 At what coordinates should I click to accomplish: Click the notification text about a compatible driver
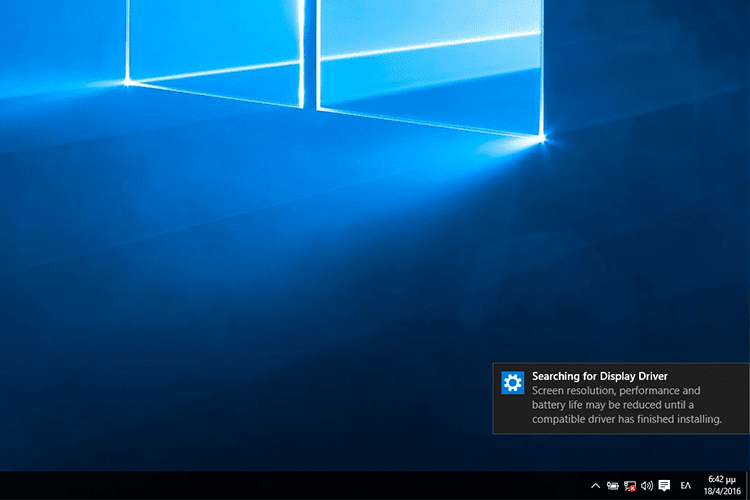(x=627, y=405)
